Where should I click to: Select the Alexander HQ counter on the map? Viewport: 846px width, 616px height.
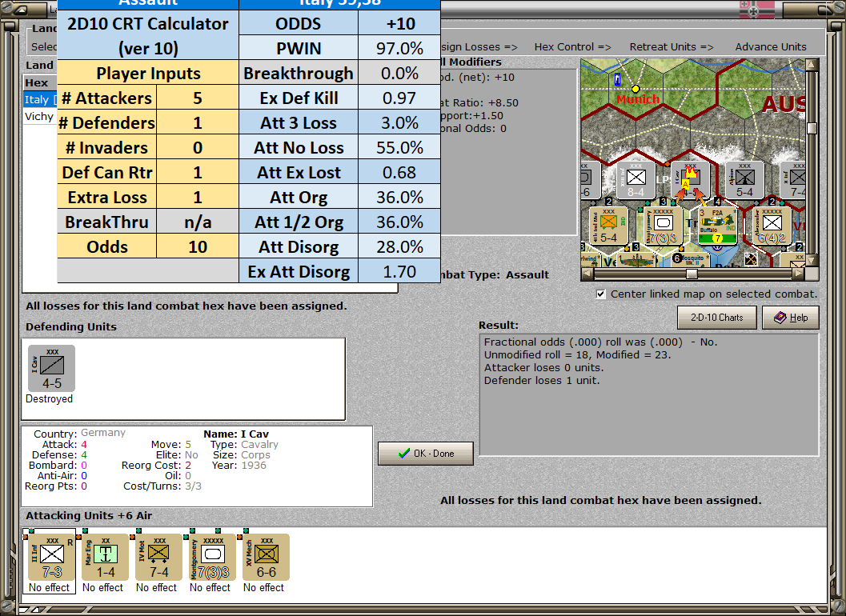772,226
